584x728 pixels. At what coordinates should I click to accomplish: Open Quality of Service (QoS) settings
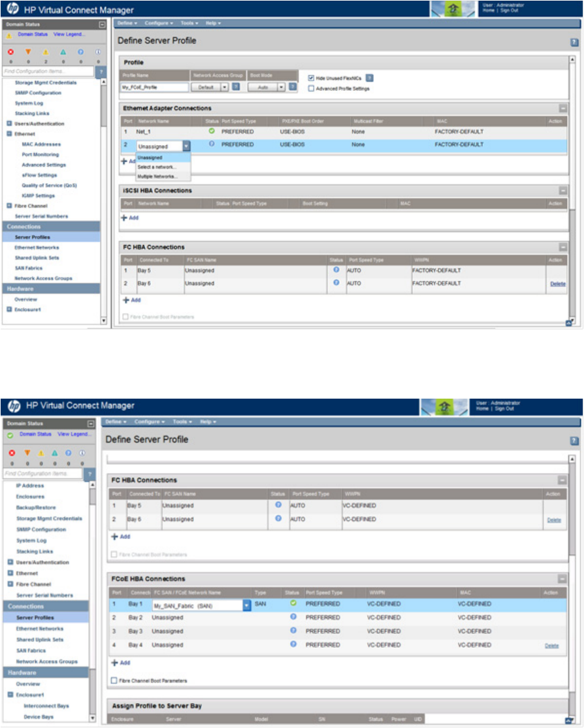[x=49, y=185]
